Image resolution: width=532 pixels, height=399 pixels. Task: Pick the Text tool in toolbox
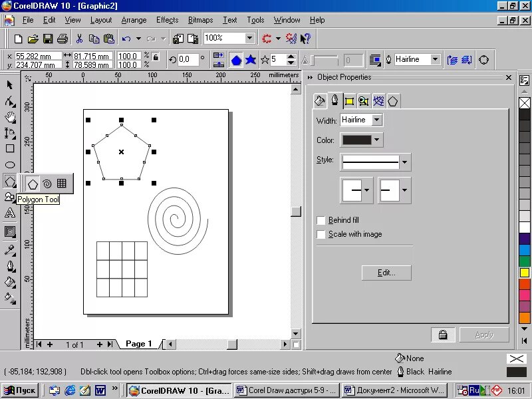coord(10,213)
